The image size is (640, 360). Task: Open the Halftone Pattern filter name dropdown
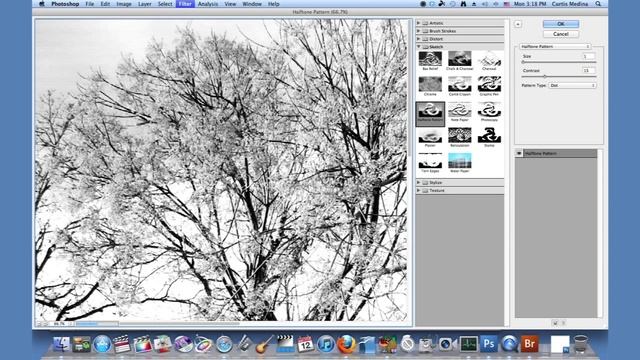coord(555,47)
